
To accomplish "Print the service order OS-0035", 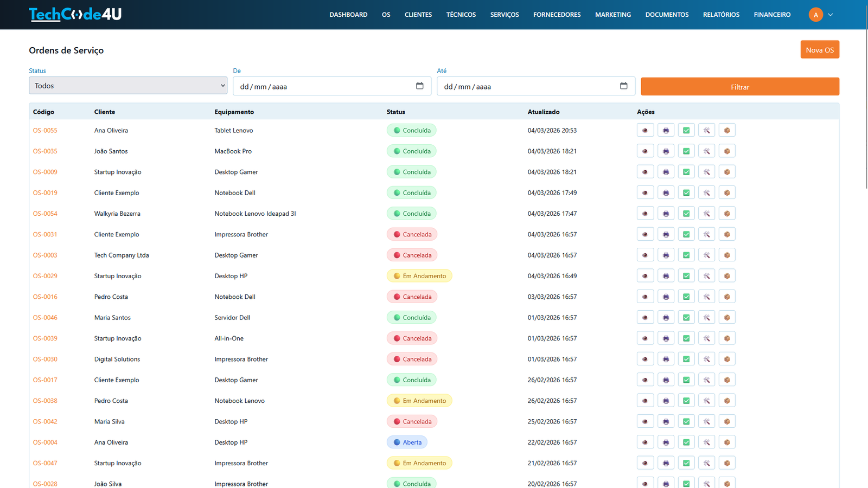I will 666,151.
